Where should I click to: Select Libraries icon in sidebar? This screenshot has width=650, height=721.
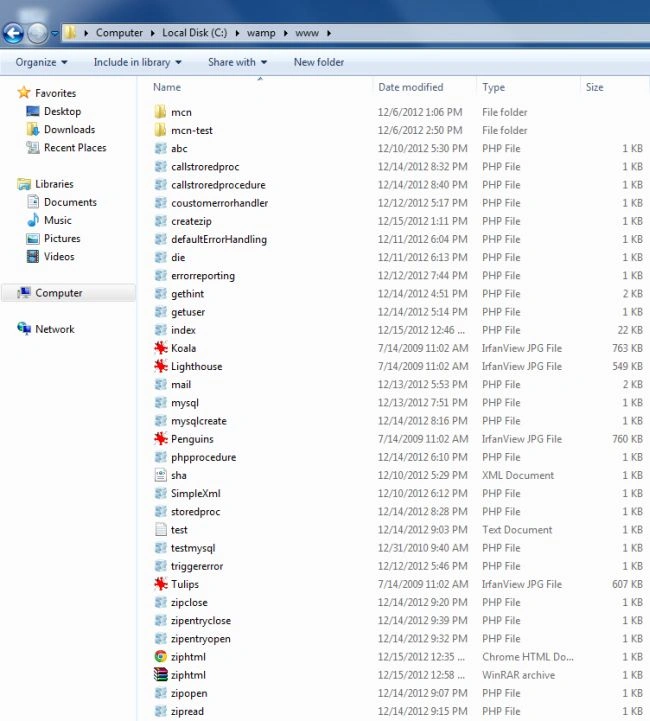tap(24, 184)
